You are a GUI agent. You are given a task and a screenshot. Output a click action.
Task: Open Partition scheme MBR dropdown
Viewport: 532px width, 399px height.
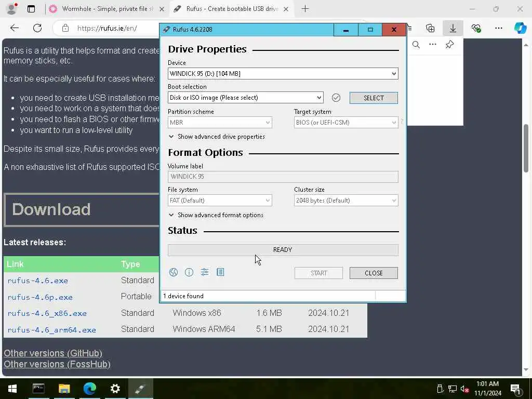coord(220,123)
